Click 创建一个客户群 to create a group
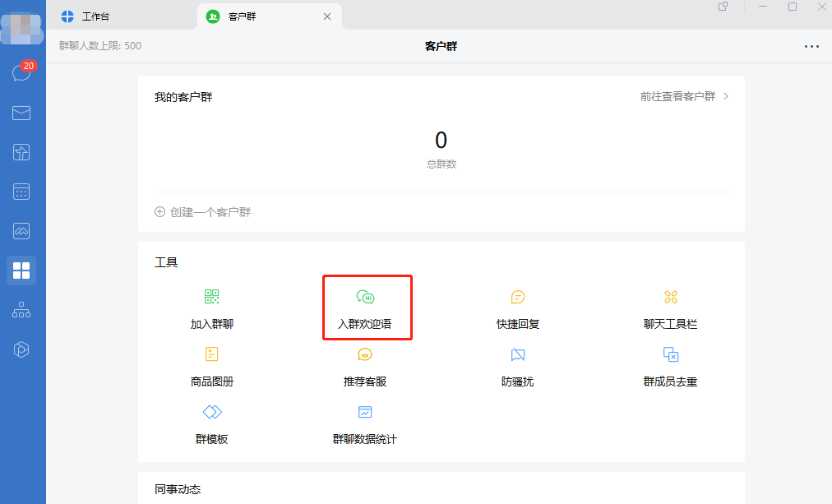Viewport: 832px width, 504px height. 202,211
